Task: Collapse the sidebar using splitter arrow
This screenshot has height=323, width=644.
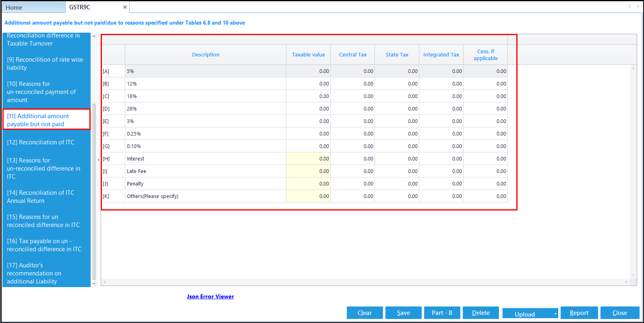Action: click(98, 160)
